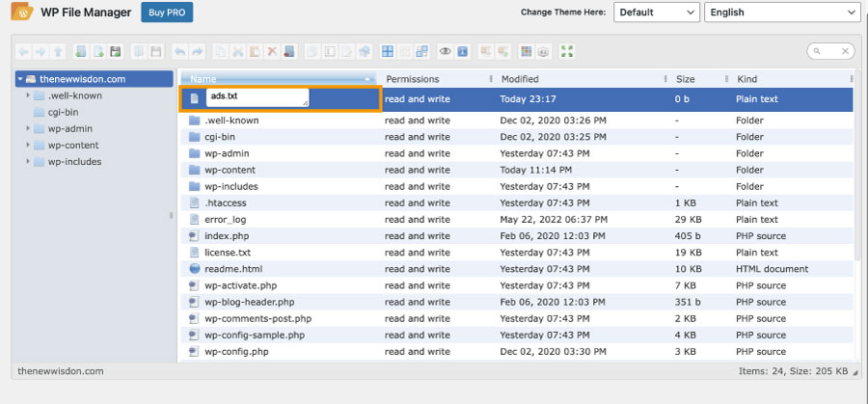868x404 pixels.
Task: Open the Default theme dropdown
Action: click(657, 13)
